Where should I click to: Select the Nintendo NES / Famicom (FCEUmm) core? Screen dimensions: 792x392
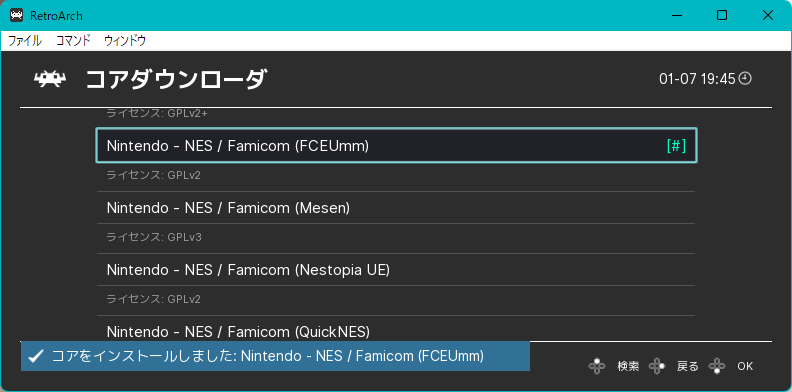coord(397,145)
